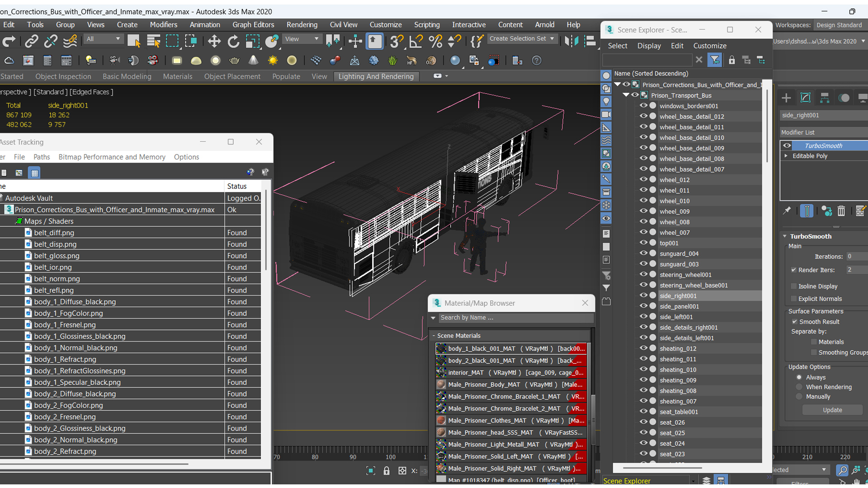Select the Move transform tool
Screen dimensions: 868x488
[214, 42]
